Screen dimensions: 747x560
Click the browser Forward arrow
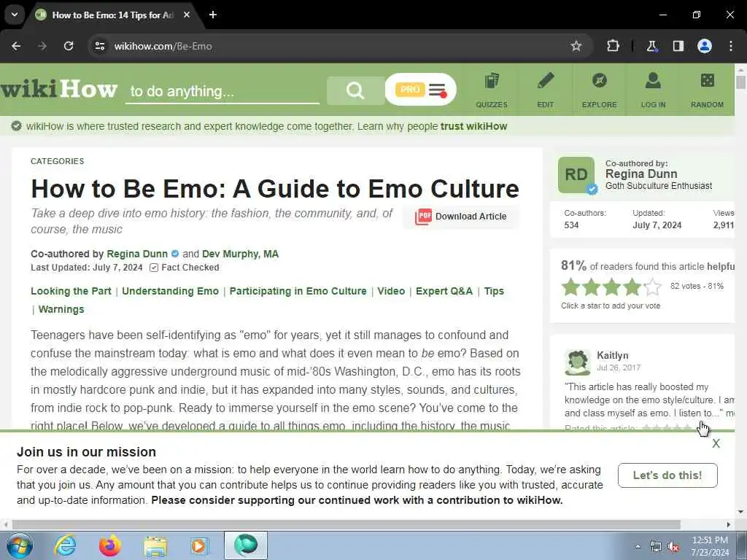coord(42,46)
